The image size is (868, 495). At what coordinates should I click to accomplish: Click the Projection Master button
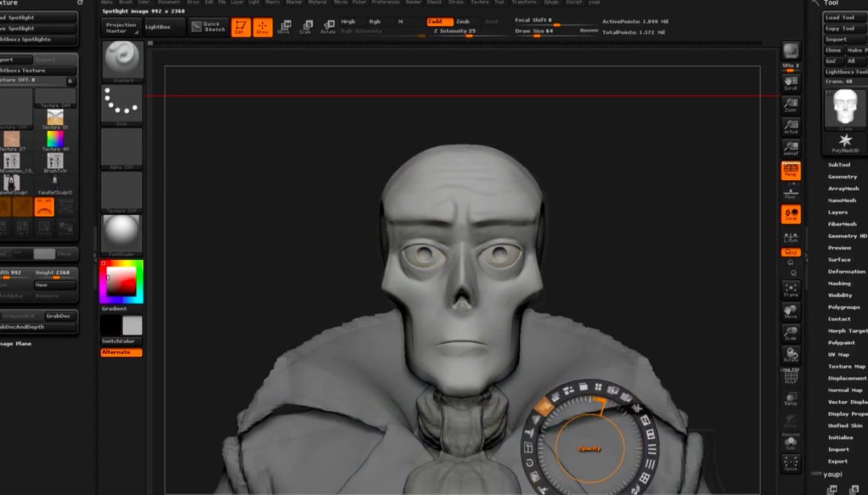[x=121, y=28]
